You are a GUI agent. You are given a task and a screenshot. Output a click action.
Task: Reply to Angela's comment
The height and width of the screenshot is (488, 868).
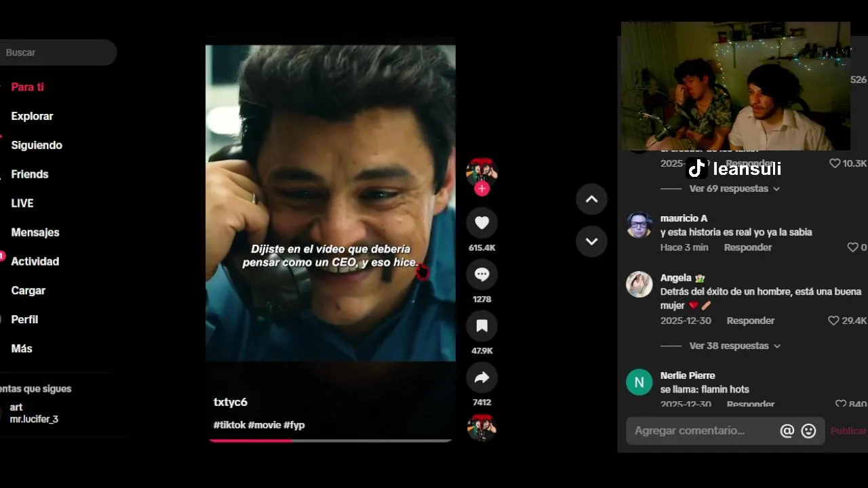coord(751,321)
